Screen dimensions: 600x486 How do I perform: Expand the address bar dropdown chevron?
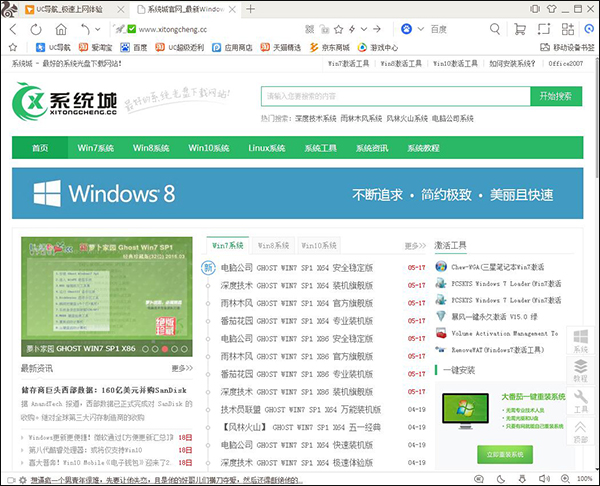[364, 29]
